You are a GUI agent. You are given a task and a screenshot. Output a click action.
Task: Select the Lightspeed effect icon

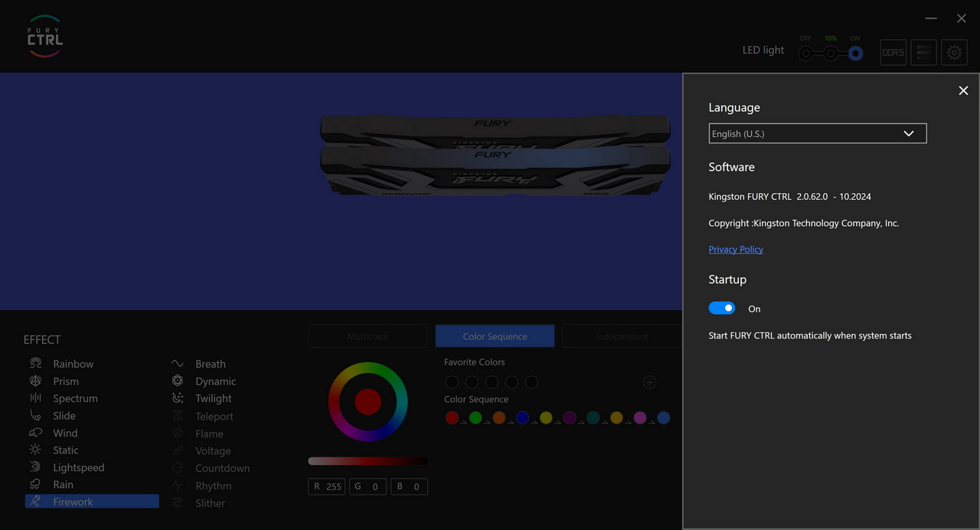tap(35, 467)
